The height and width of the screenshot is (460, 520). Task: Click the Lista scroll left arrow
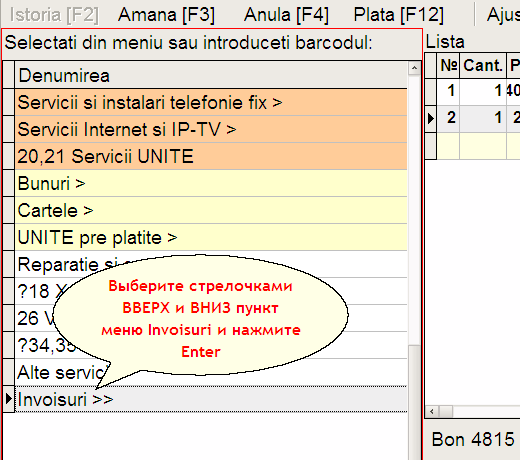click(432, 411)
